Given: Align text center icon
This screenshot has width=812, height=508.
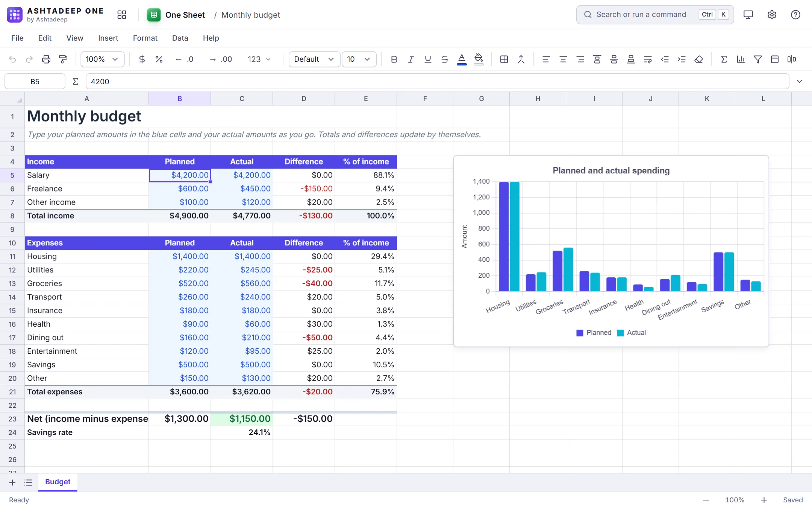Looking at the screenshot, I should click(563, 59).
